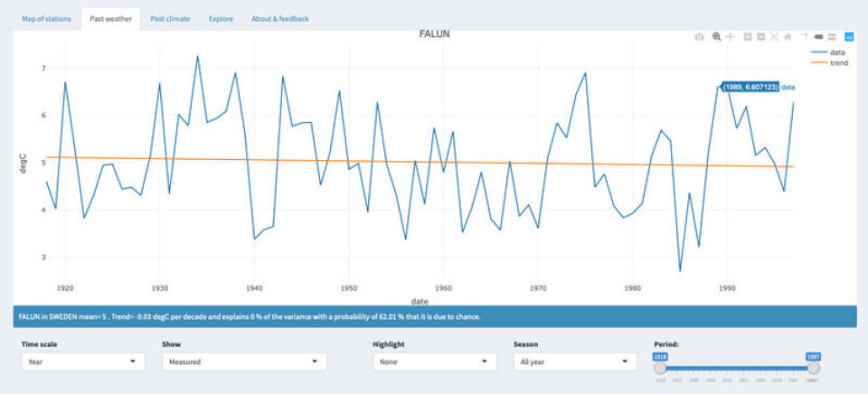
Task: Open the Time scale dropdown
Action: point(83,361)
